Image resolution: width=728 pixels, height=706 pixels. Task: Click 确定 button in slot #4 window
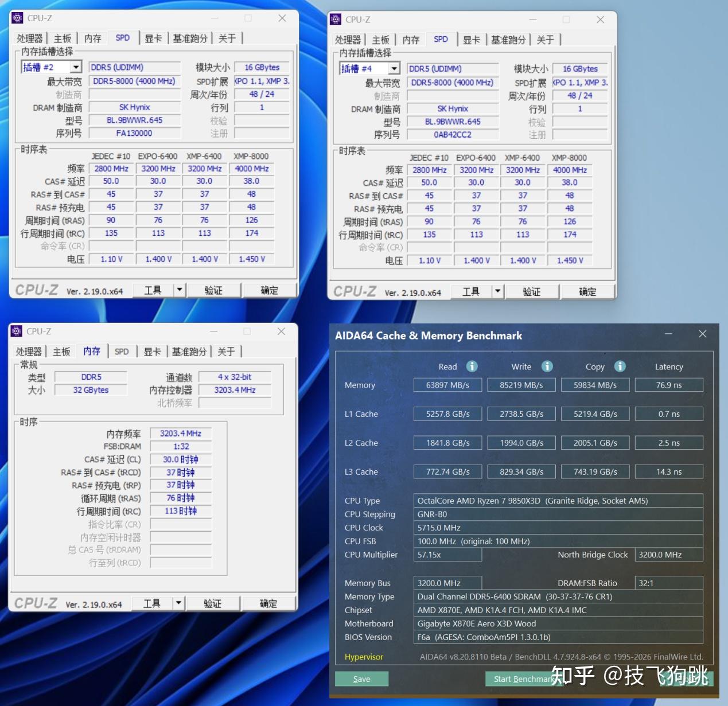(x=587, y=291)
